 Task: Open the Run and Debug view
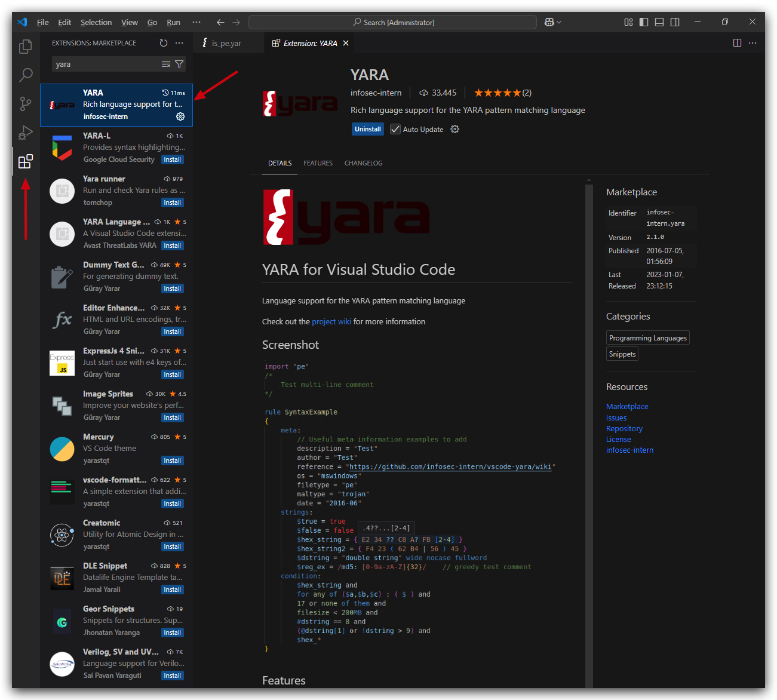click(x=26, y=133)
